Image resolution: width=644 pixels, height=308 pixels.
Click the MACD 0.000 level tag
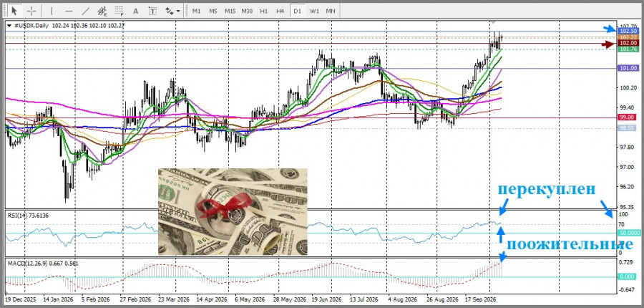[628, 276]
